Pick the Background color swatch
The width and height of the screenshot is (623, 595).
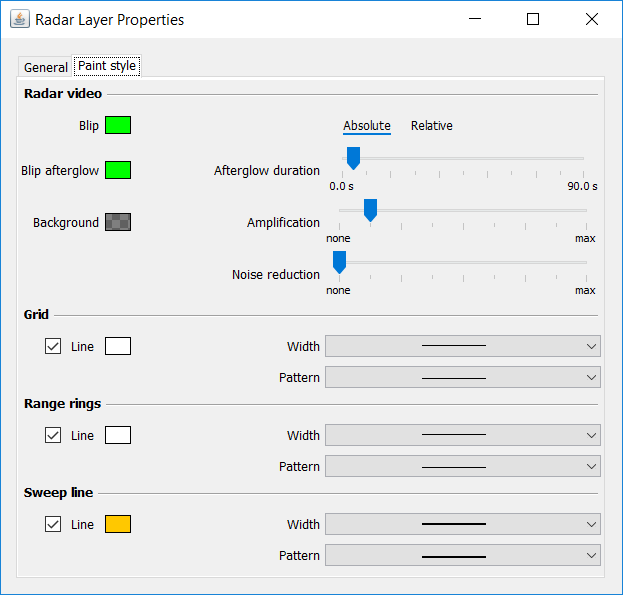pos(118,222)
